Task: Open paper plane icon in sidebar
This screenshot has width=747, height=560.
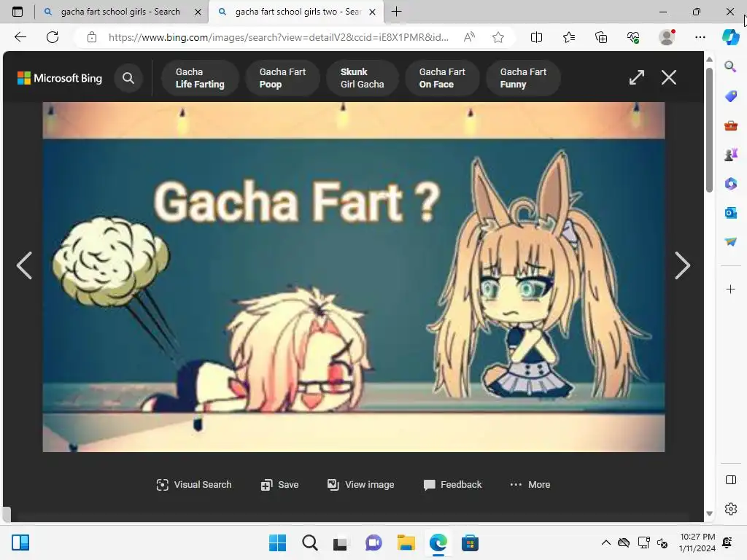Action: (x=730, y=242)
